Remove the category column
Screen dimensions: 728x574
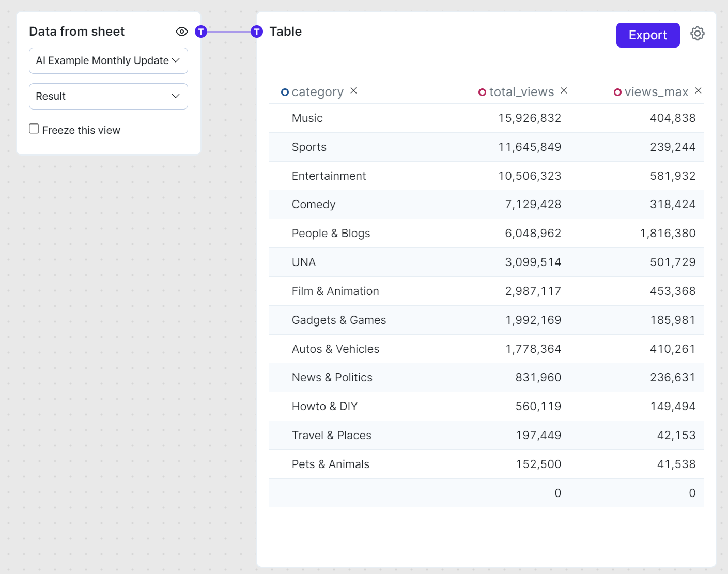353,90
